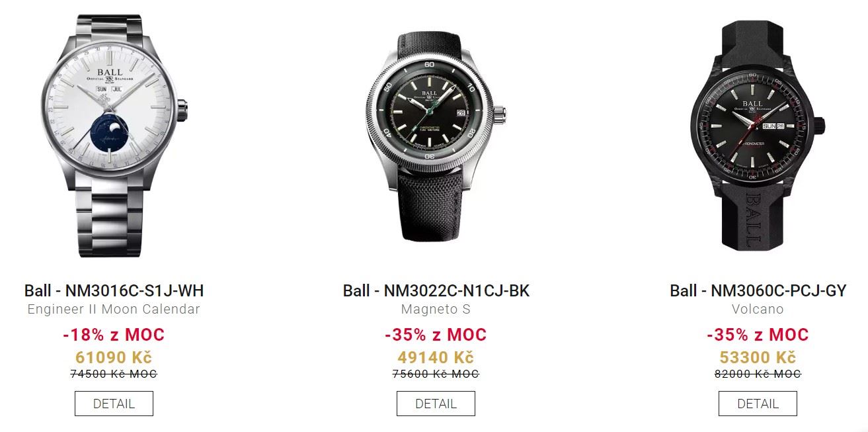Click DETAIL under Ball NM3060C-PCJ-GY

[758, 404]
